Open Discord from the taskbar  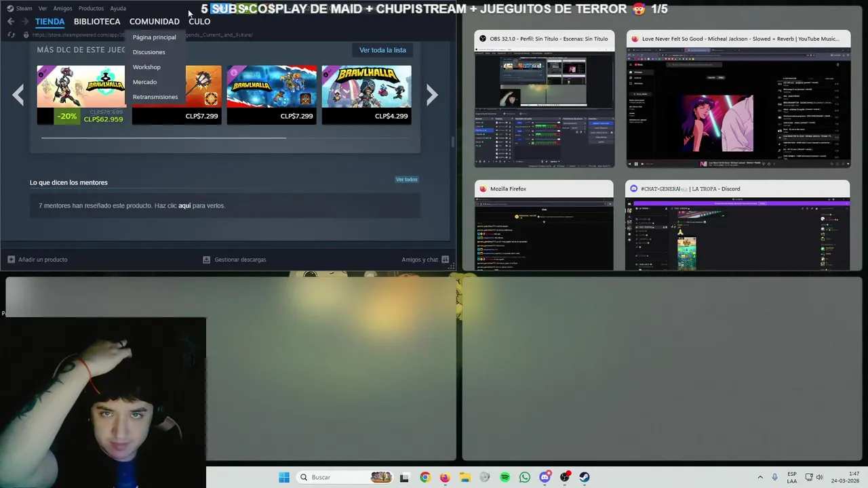(x=545, y=477)
